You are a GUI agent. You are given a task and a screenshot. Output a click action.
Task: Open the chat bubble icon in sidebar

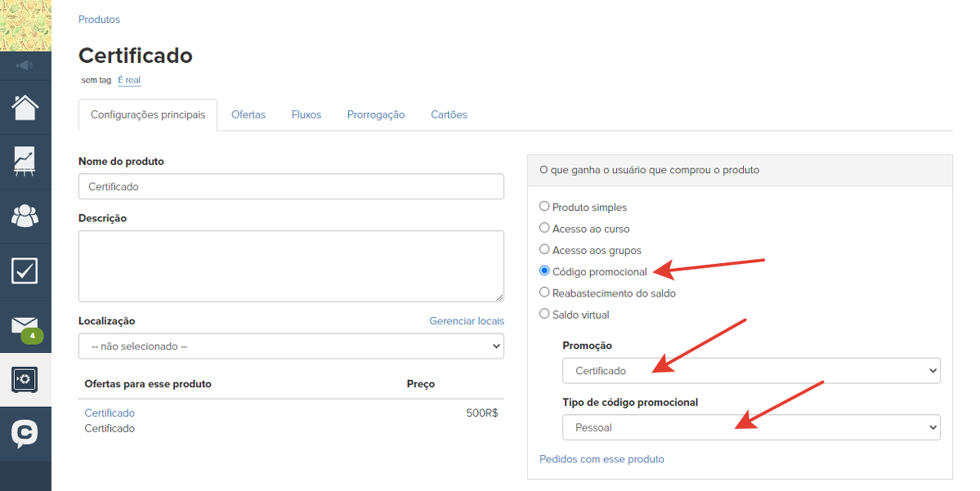[25, 434]
